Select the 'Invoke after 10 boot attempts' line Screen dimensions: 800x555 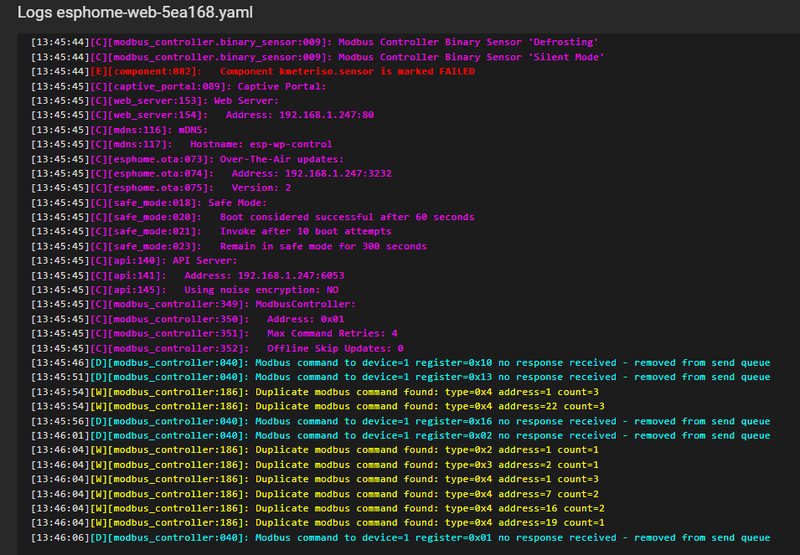point(228,232)
